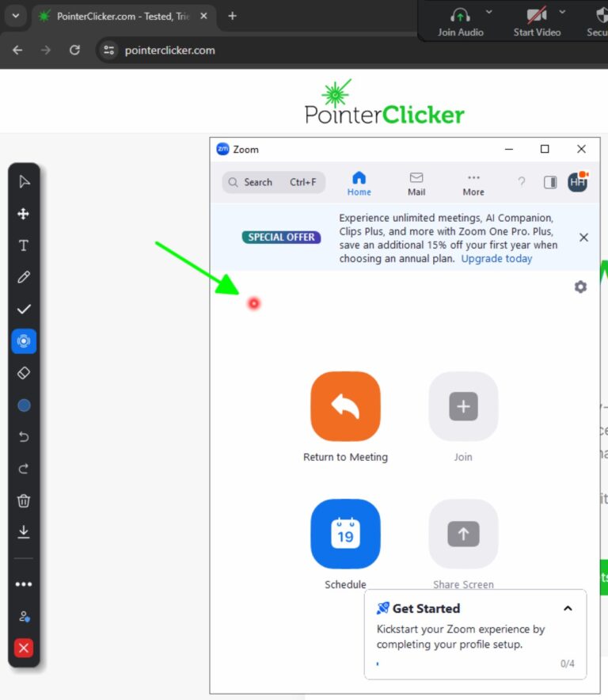
Task: Click the person annotator icon in toolbar
Action: pyautogui.click(x=24, y=617)
